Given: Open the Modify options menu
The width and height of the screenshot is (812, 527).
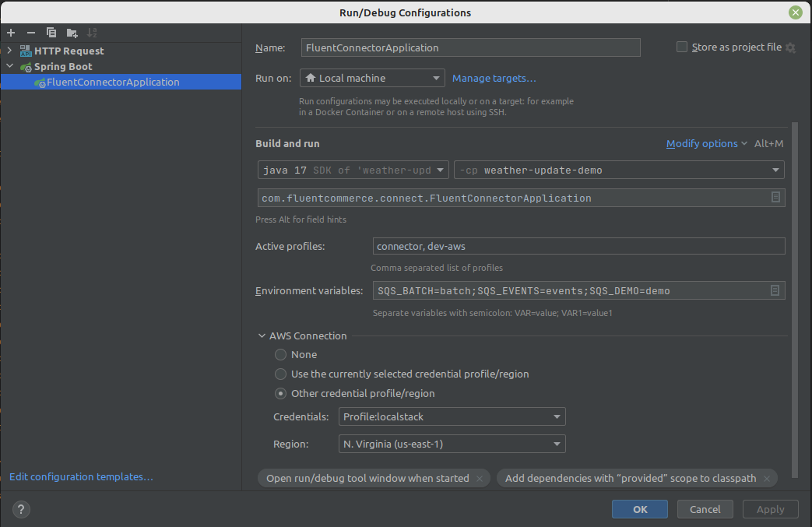Looking at the screenshot, I should [706, 144].
